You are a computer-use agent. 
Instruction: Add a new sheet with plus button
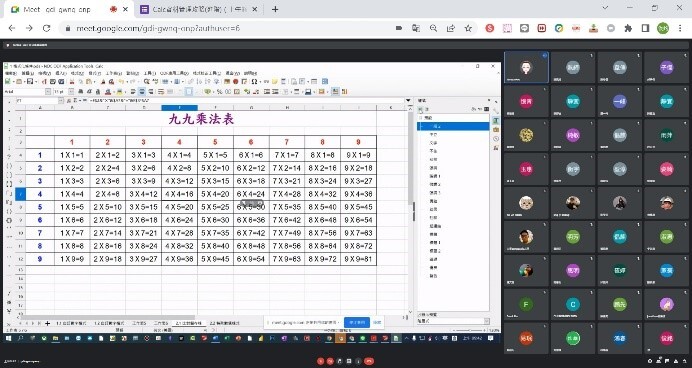click(48, 323)
